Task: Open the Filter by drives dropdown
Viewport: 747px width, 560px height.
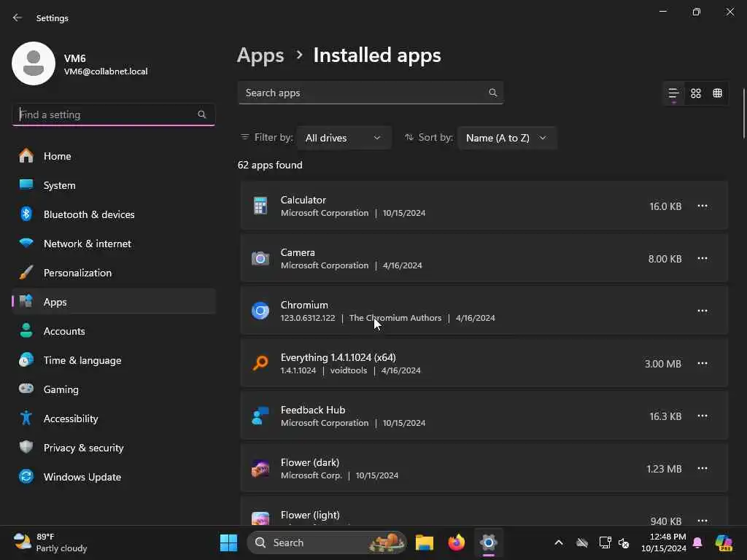Action: pyautogui.click(x=344, y=138)
